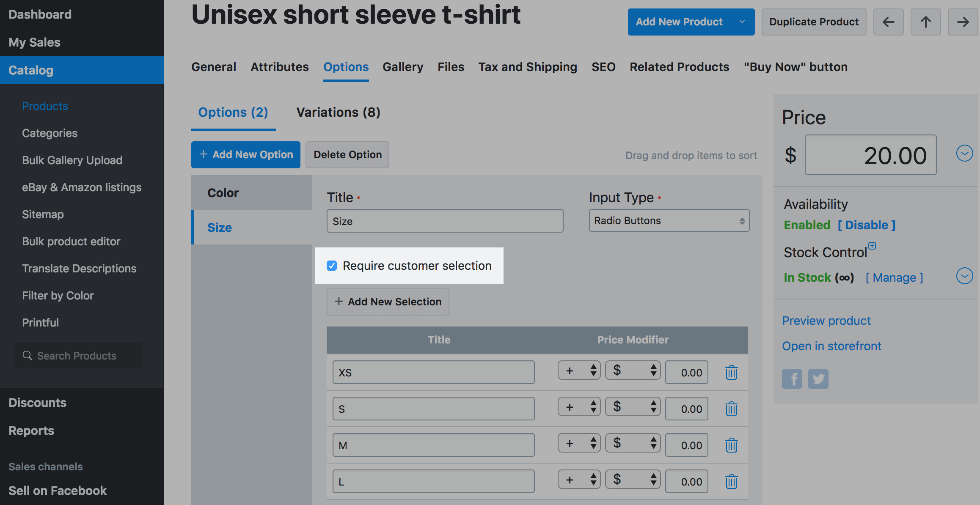Click the Add New Selection button

click(x=388, y=302)
